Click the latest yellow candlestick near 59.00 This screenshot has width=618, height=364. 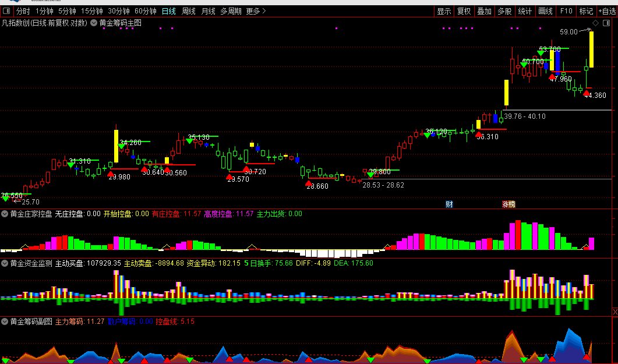point(592,50)
